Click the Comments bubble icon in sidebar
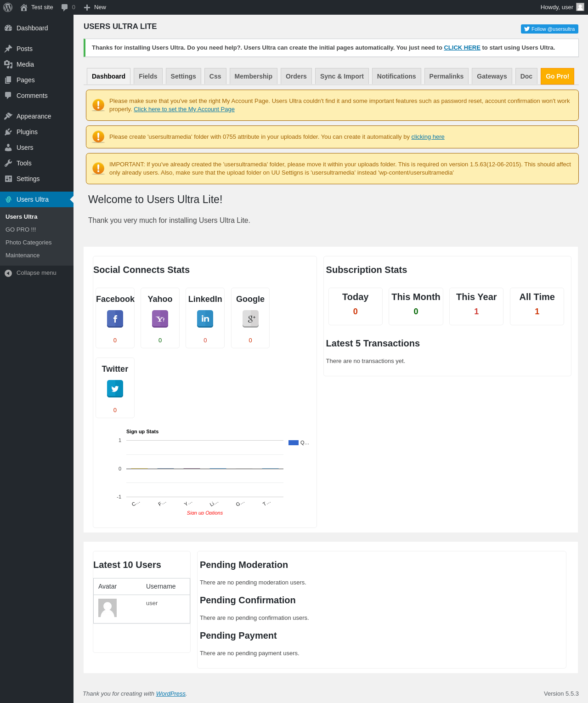 tap(8, 96)
